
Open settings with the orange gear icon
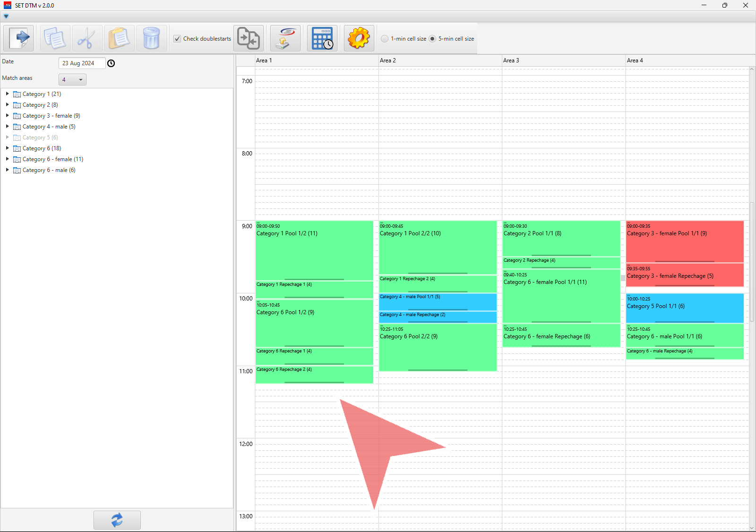359,38
